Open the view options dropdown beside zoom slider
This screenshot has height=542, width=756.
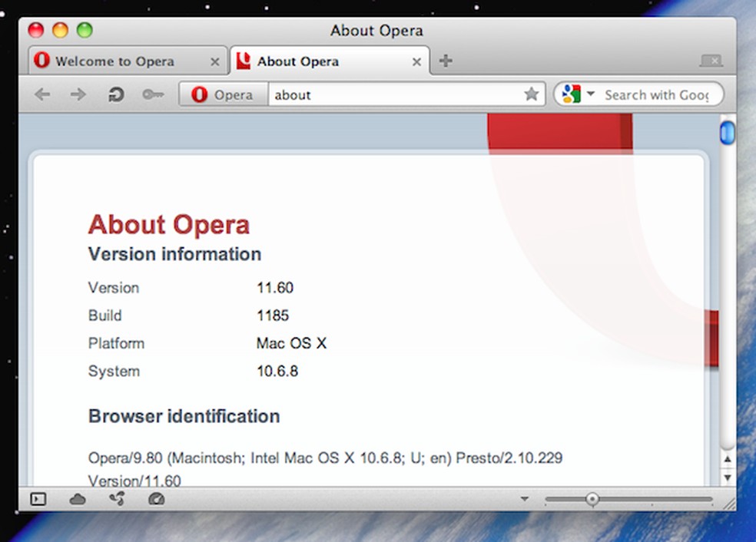pos(525,499)
